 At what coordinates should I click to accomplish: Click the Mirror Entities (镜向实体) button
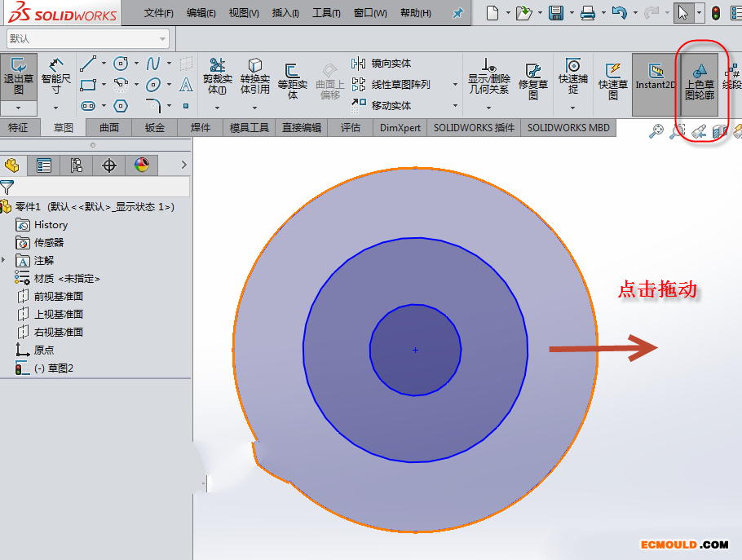click(382, 64)
